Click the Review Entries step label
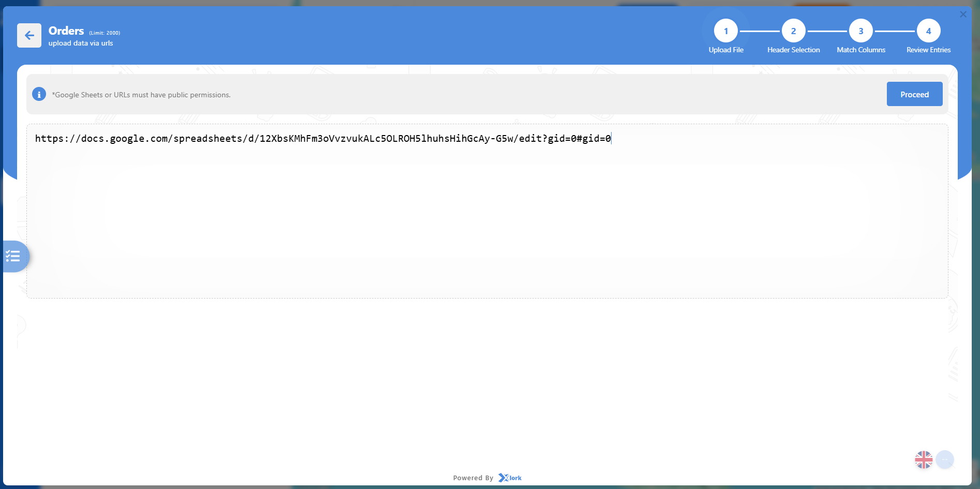Image resolution: width=980 pixels, height=489 pixels. click(928, 50)
